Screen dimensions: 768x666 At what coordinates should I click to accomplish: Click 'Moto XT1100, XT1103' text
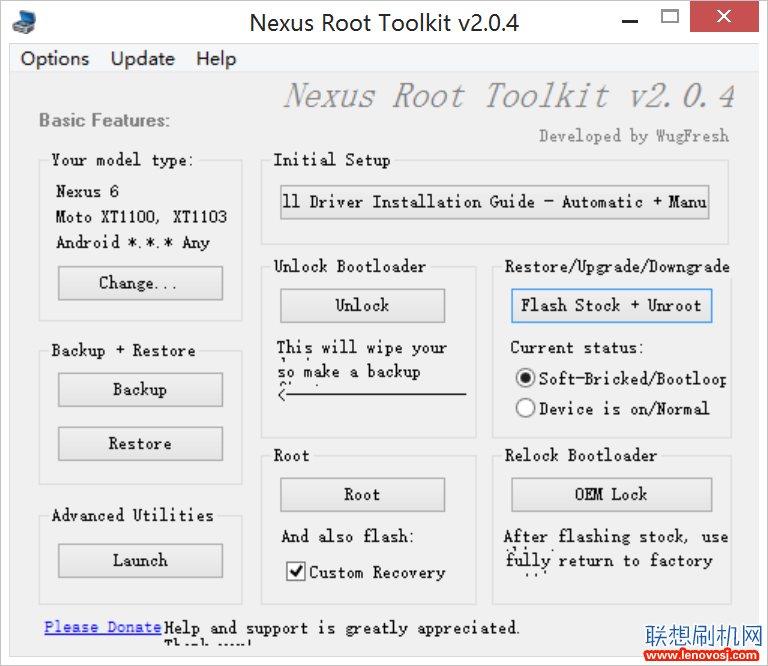(141, 217)
